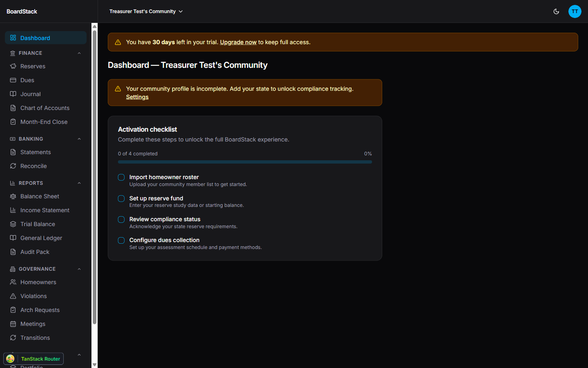Click the sidebar vertical scrollbar thumb
The image size is (588, 368).
94,177
